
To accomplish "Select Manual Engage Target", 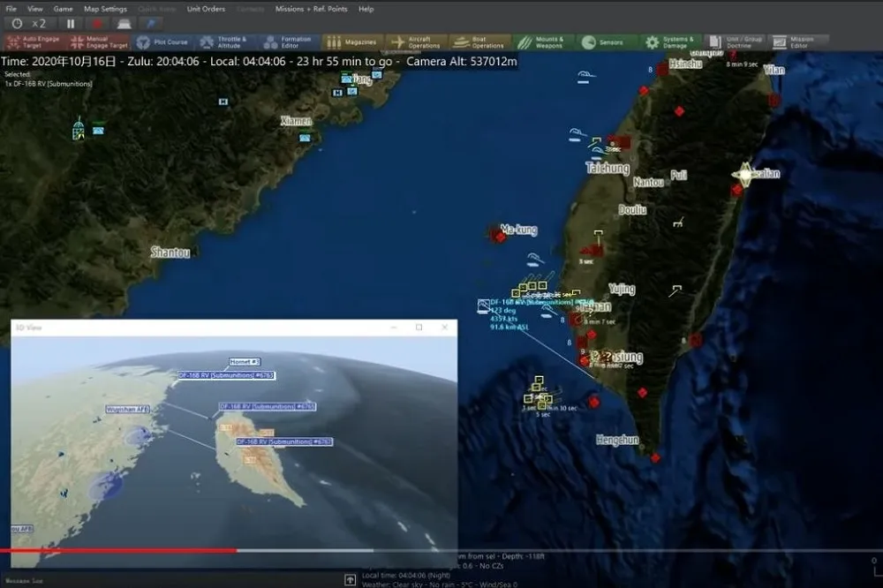I will (99, 42).
